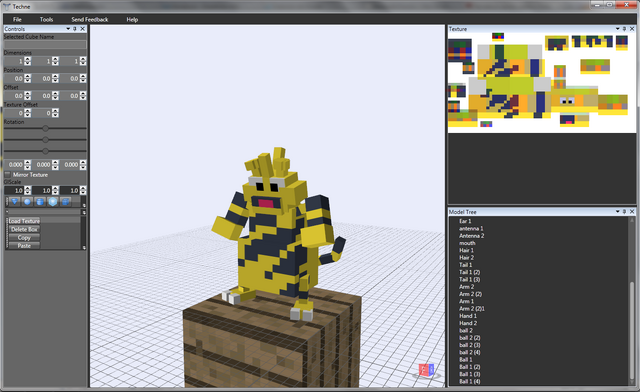Select 'Tail 1 (3)' in the Model Tree
Viewport: 640px width, 392px height.
(469, 279)
